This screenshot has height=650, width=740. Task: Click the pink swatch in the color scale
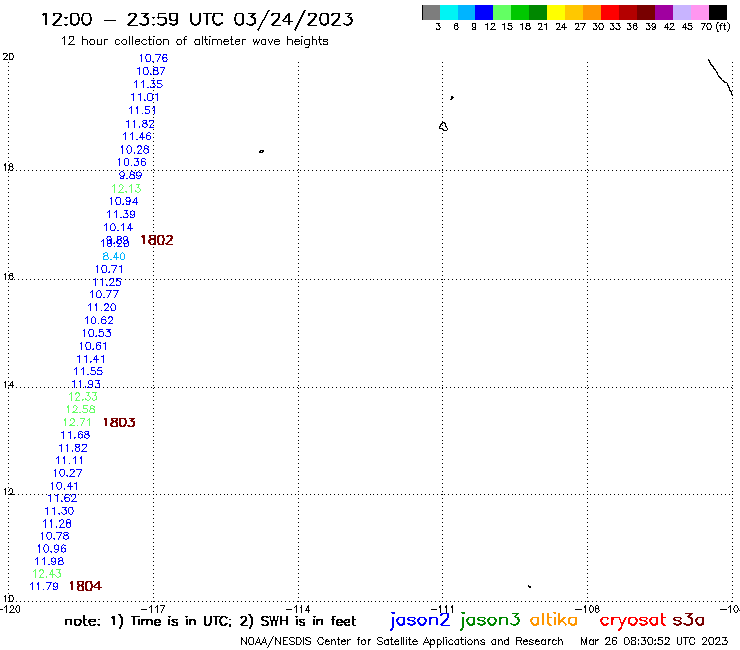(699, 12)
